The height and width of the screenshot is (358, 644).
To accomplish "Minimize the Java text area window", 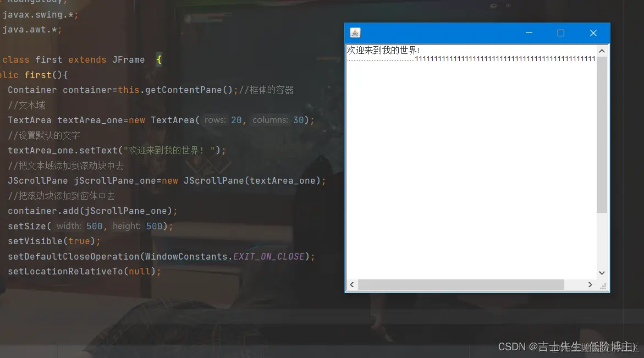I will pyautogui.click(x=529, y=33).
